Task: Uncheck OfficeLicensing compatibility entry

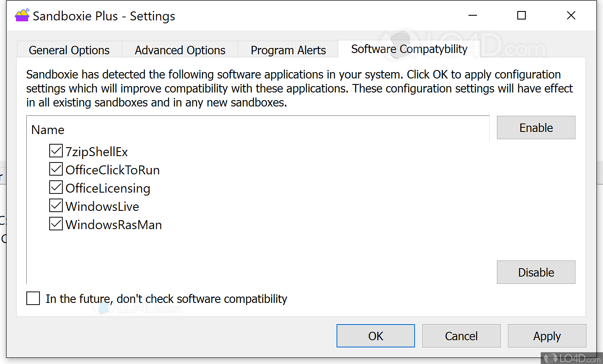Action: pos(56,188)
